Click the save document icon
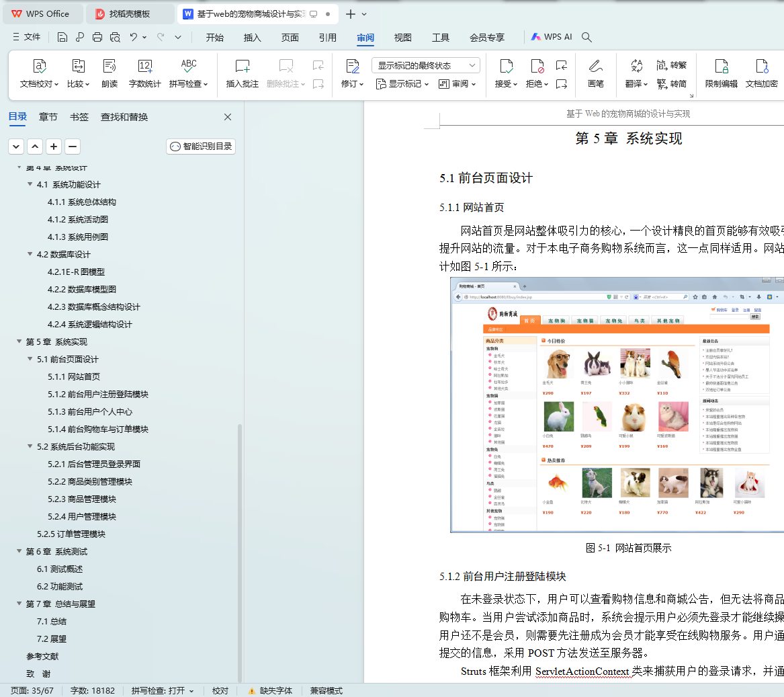Image resolution: width=784 pixels, height=697 pixels. pyautogui.click(x=62, y=37)
